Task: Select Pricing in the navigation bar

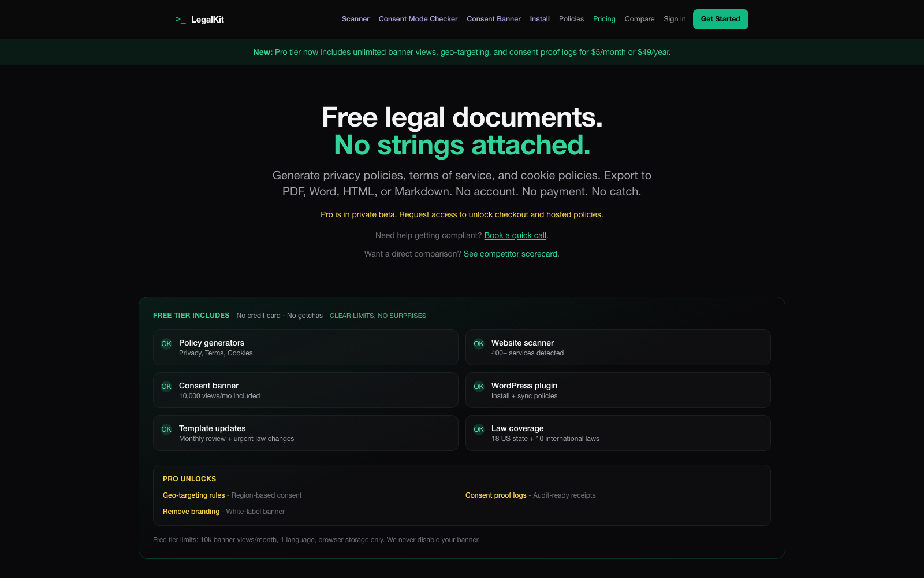Action: [604, 18]
